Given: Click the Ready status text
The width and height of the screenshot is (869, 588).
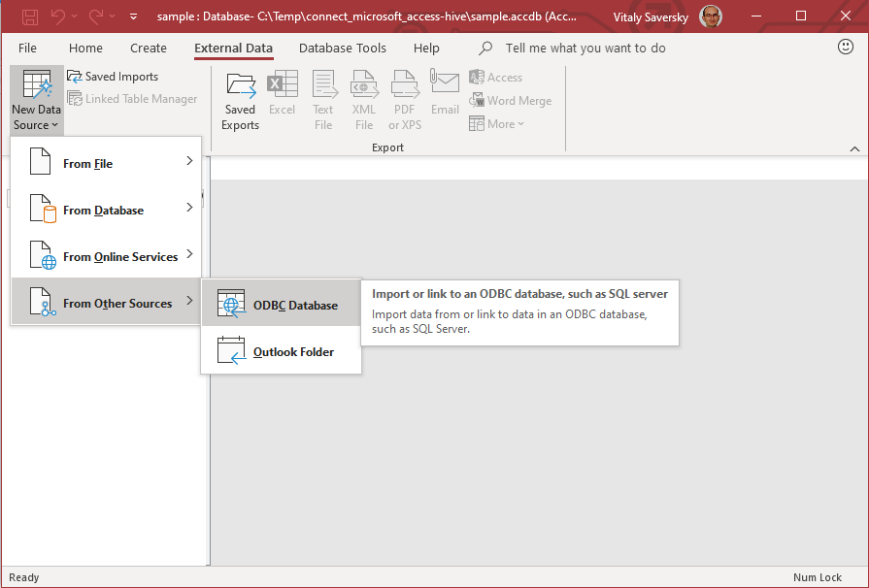Looking at the screenshot, I should click(24, 577).
